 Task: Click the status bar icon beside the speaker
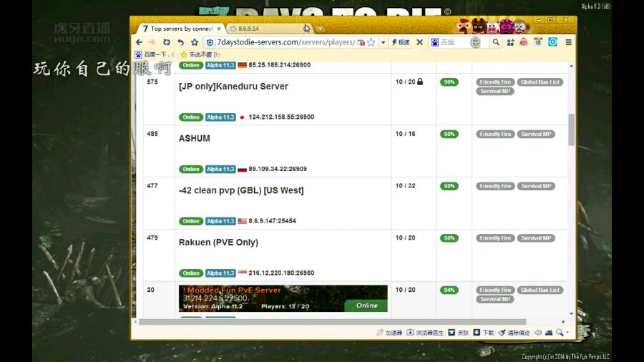[x=549, y=333]
